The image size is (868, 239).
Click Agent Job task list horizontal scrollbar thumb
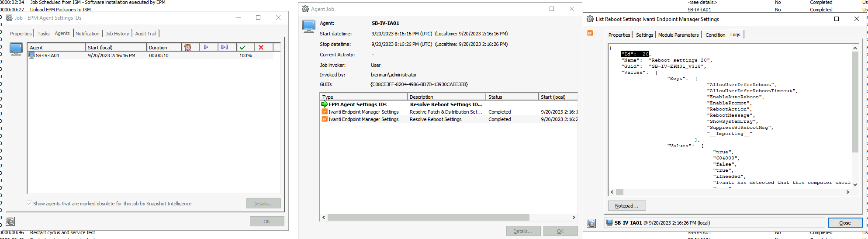point(429,217)
